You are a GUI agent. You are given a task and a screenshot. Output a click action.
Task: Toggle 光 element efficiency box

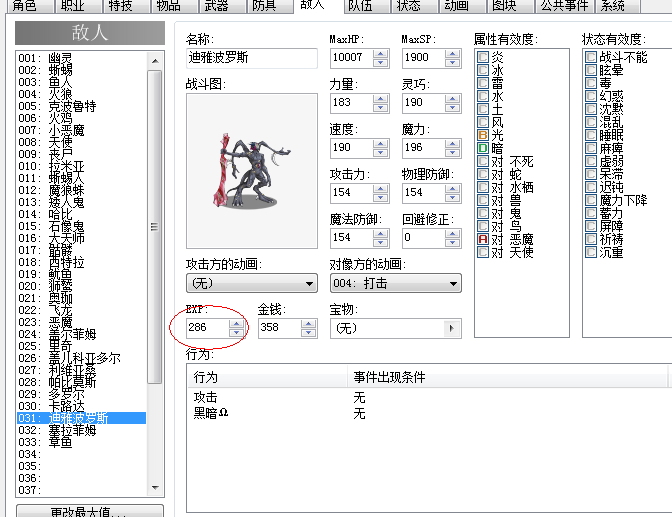483,135
